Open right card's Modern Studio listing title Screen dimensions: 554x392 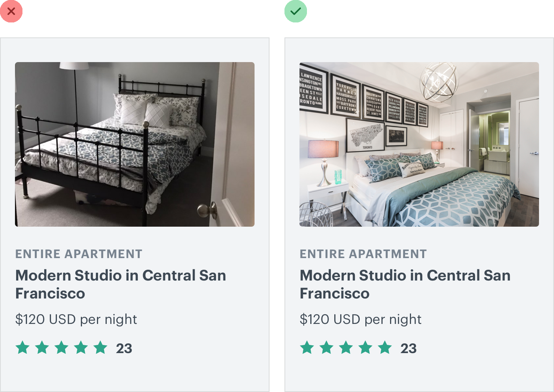tap(405, 284)
